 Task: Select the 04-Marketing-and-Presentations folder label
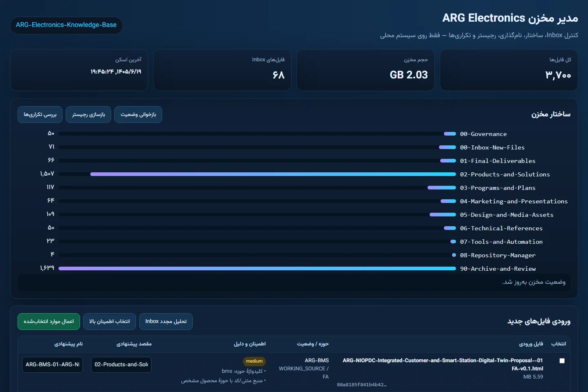coord(514,201)
